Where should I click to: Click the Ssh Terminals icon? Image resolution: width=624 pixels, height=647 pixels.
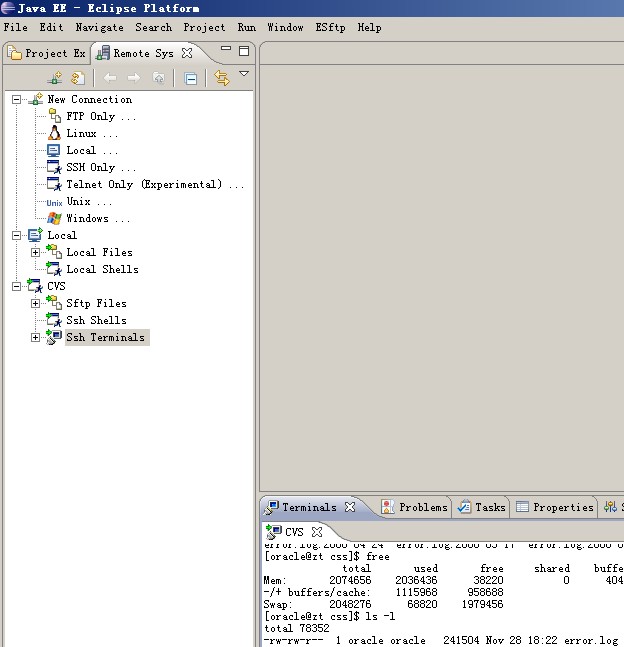coord(54,337)
